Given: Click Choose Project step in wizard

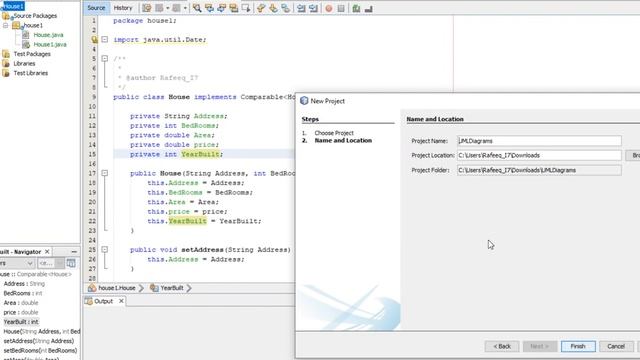Looking at the screenshot, I should coord(334,133).
